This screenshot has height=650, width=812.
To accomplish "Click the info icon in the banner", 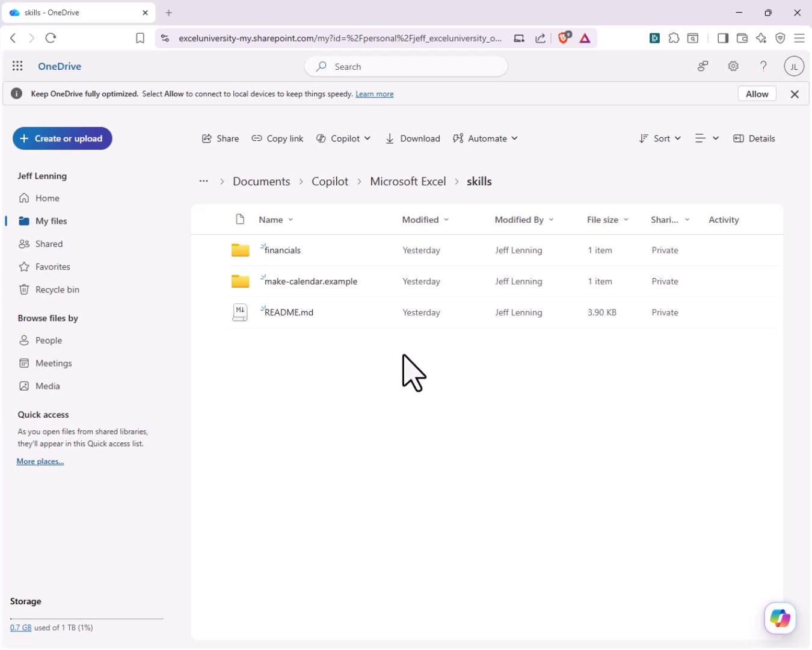I will click(17, 94).
